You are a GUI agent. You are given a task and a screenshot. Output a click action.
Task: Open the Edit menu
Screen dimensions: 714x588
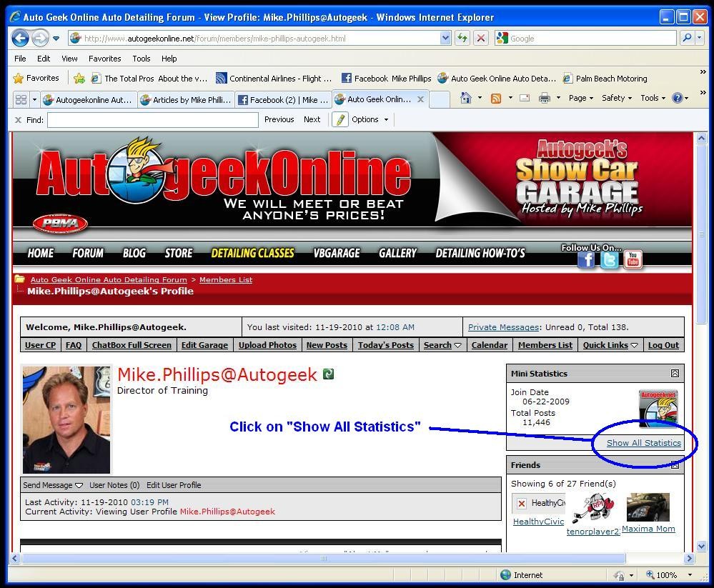click(x=44, y=59)
